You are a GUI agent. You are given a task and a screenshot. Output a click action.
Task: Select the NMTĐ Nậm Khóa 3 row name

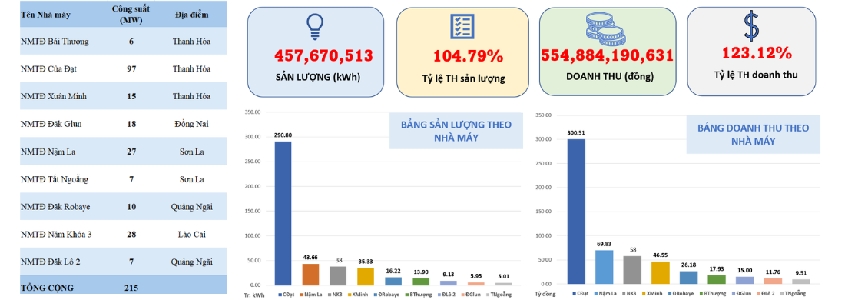pos(56,235)
